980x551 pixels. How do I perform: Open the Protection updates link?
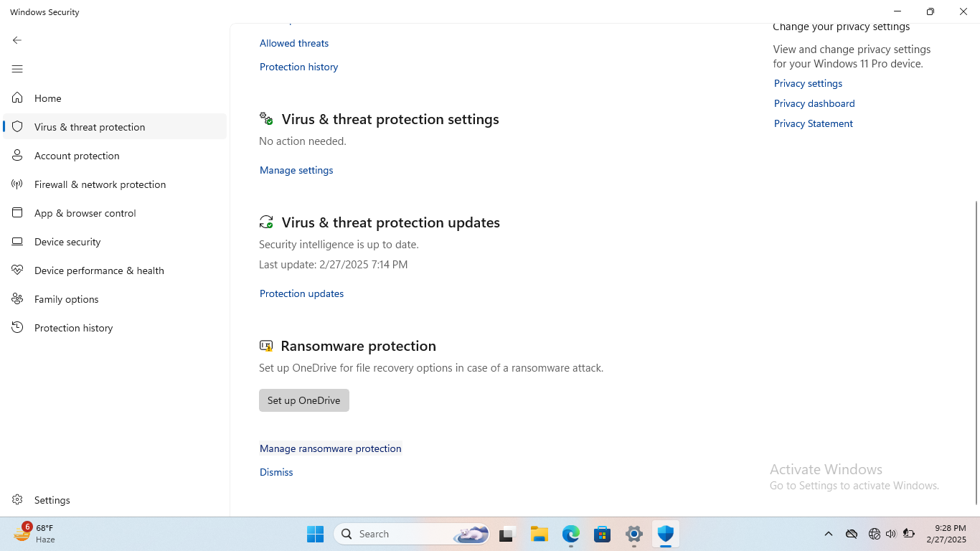tap(301, 293)
